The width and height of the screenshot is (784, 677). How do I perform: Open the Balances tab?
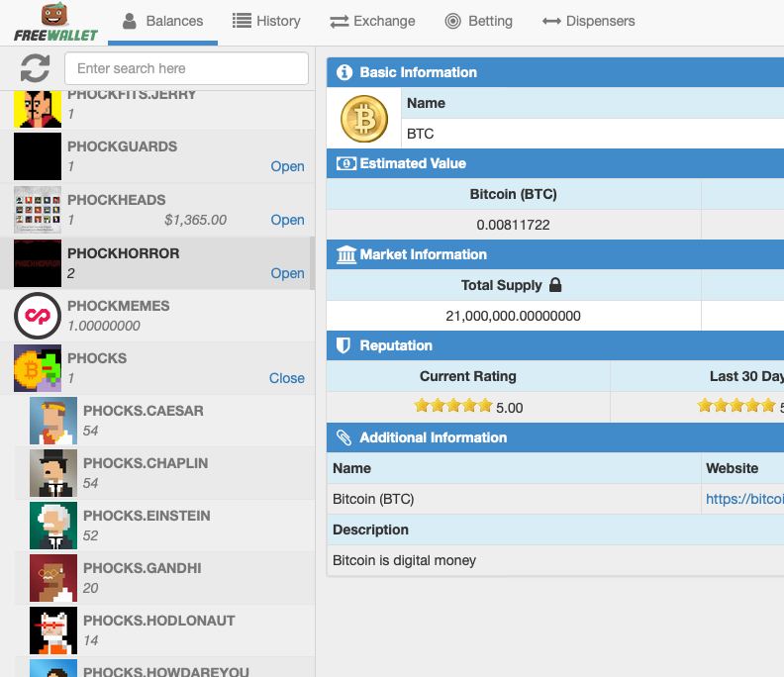pos(163,22)
